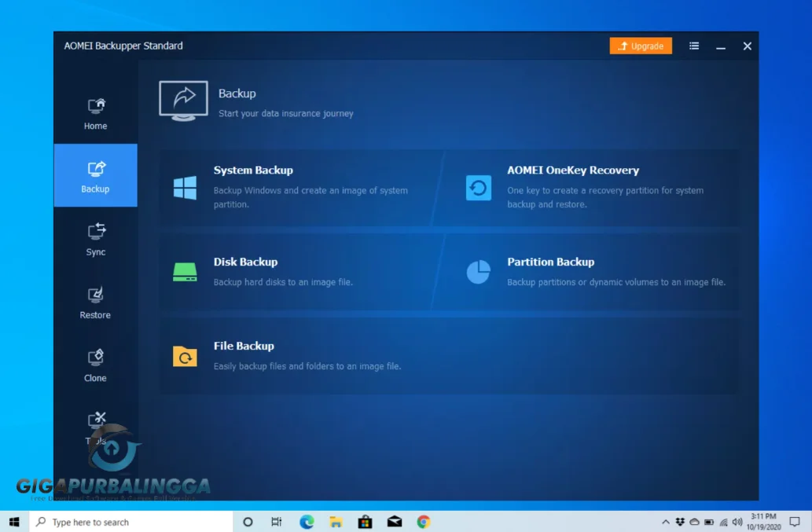Viewport: 812px width, 532px height.
Task: Close the AOMEI Backupper window
Action: click(x=748, y=46)
